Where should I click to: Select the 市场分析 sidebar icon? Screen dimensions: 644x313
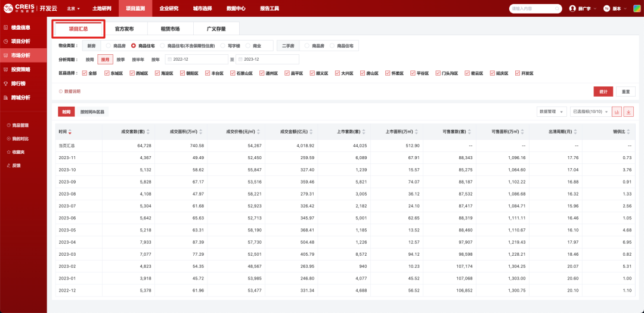pos(6,55)
